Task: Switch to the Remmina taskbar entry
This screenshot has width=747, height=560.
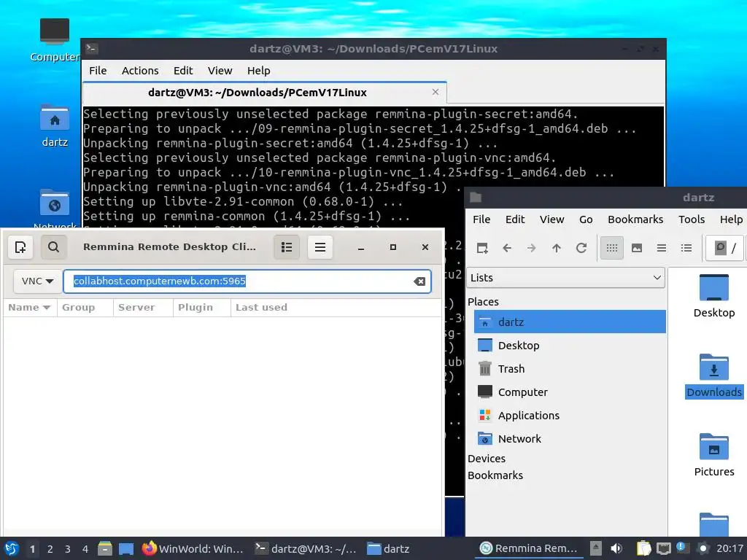Action: pos(529,548)
